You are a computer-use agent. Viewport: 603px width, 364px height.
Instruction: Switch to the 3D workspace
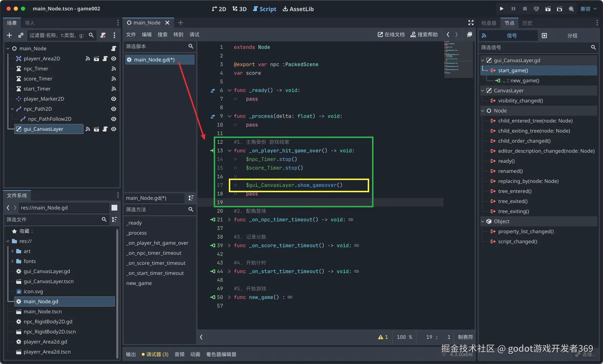[239, 9]
